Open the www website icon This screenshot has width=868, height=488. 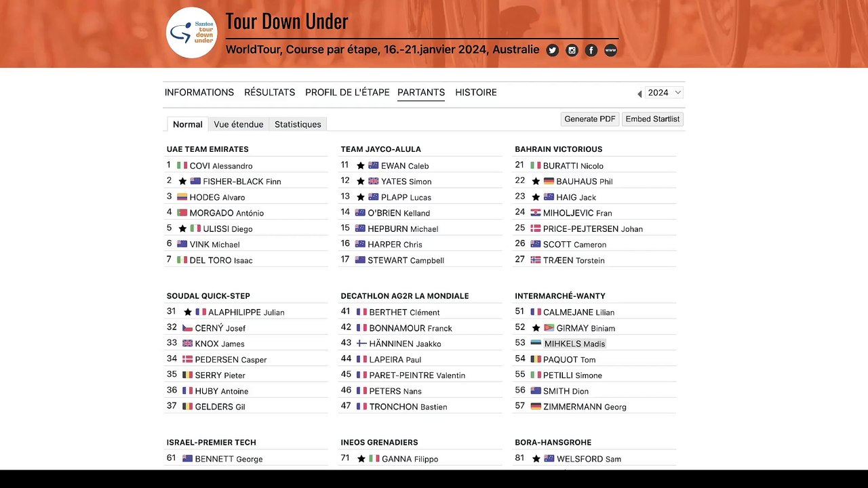611,50
